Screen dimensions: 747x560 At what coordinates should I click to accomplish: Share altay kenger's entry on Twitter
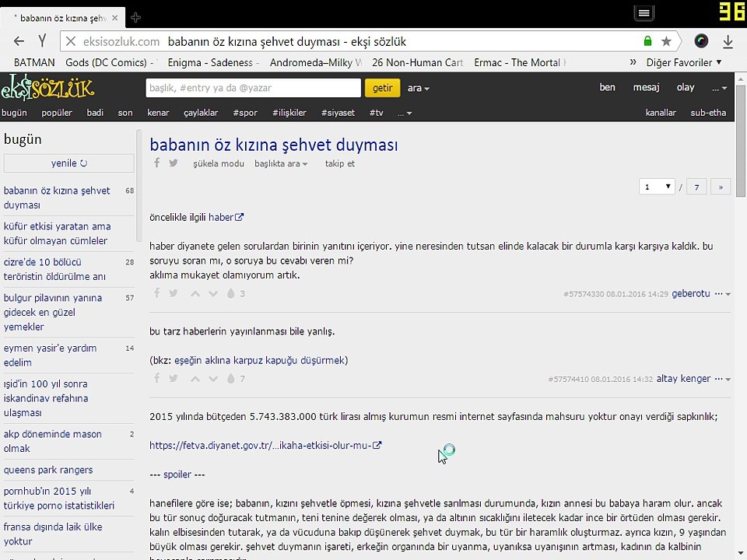tap(174, 378)
